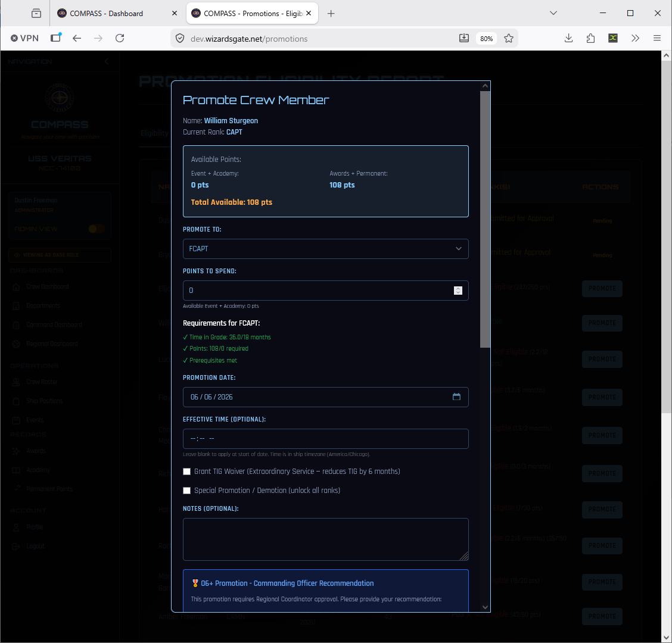Click the O6+ Promotion recommendation heading
672x643 pixels.
pos(287,583)
